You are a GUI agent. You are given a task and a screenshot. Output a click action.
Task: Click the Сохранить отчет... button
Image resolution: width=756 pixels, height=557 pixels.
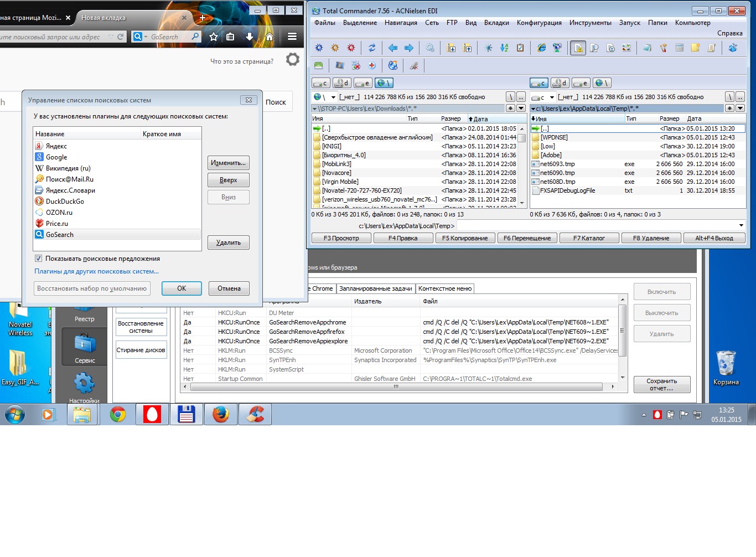pos(662,384)
